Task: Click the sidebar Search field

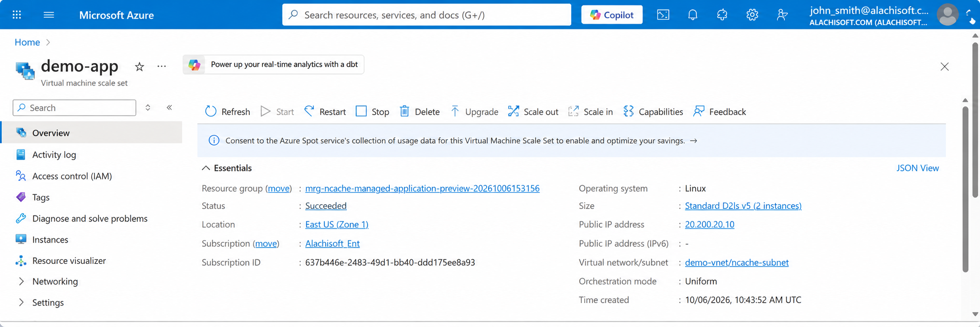Action: coord(75,108)
